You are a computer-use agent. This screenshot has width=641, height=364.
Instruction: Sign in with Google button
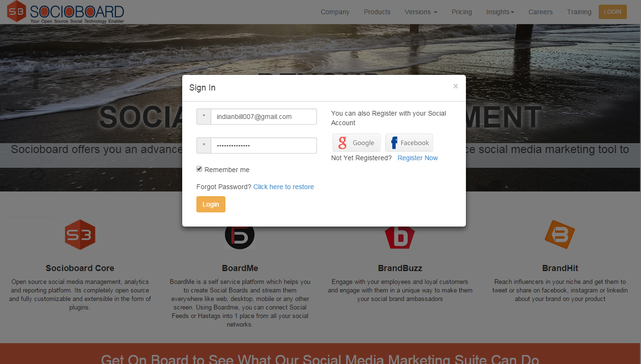[x=356, y=143]
